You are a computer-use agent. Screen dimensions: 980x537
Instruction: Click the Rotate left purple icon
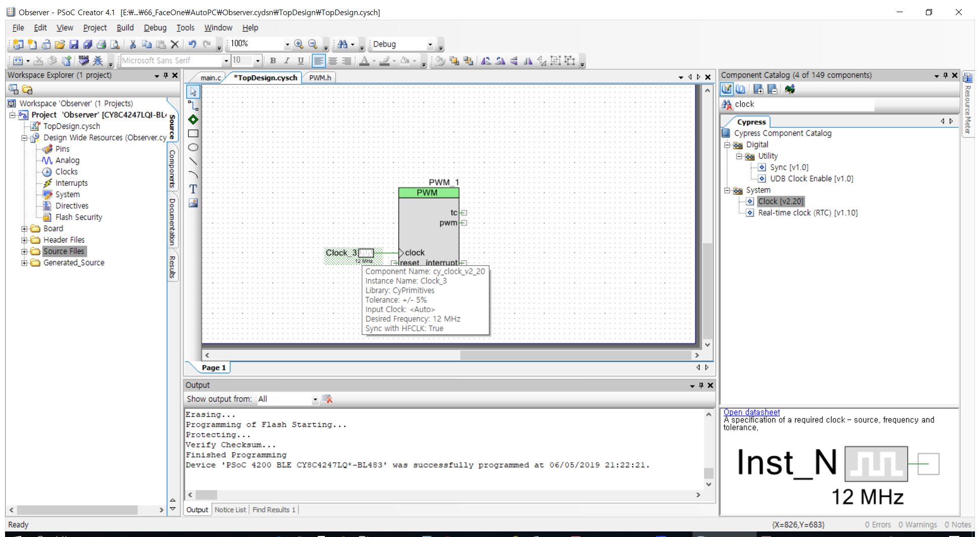486,61
